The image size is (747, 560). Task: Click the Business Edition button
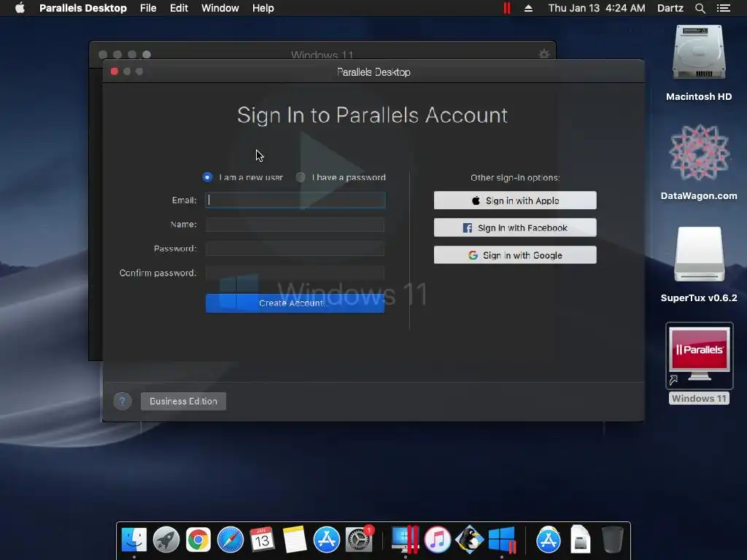(x=183, y=402)
